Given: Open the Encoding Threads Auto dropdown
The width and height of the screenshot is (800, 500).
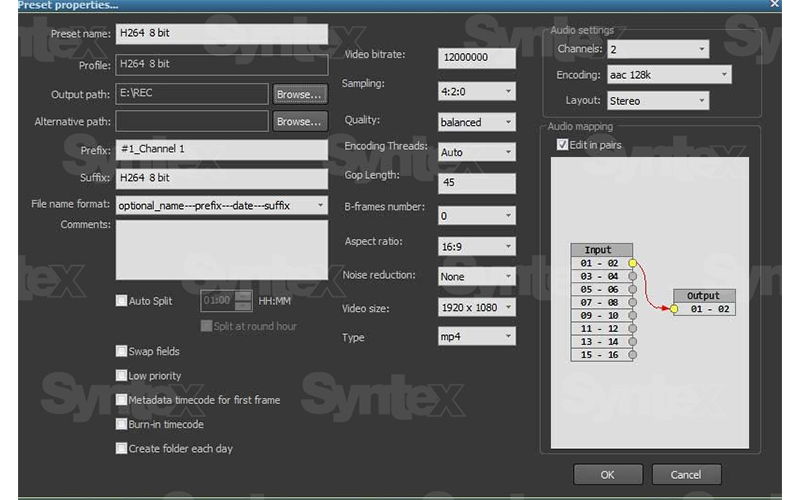Looking at the screenshot, I should point(477,152).
